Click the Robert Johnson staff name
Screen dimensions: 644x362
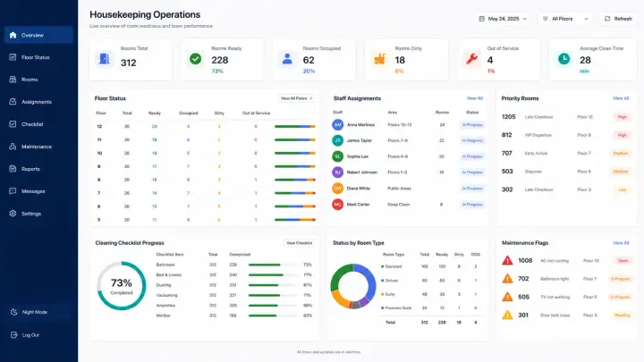[x=362, y=173]
